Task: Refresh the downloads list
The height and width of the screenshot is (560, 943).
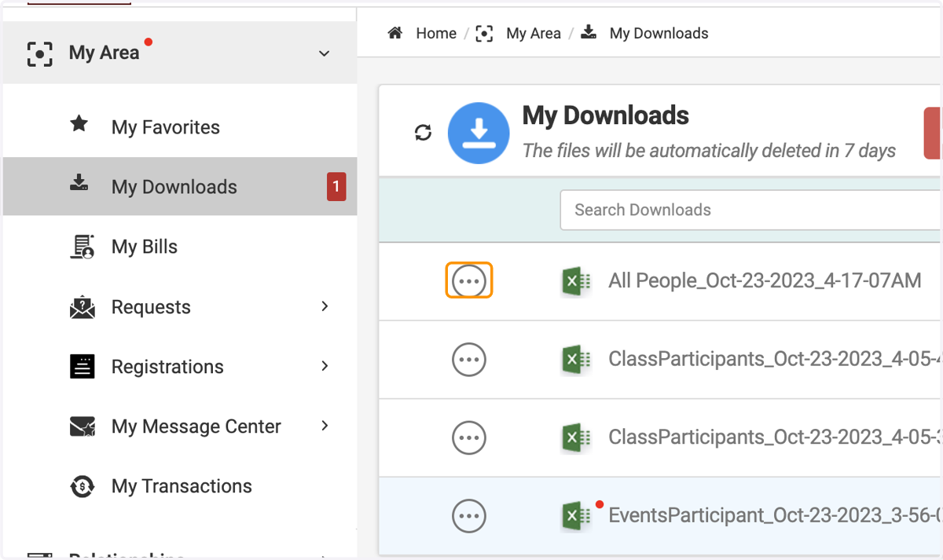Action: point(423,133)
